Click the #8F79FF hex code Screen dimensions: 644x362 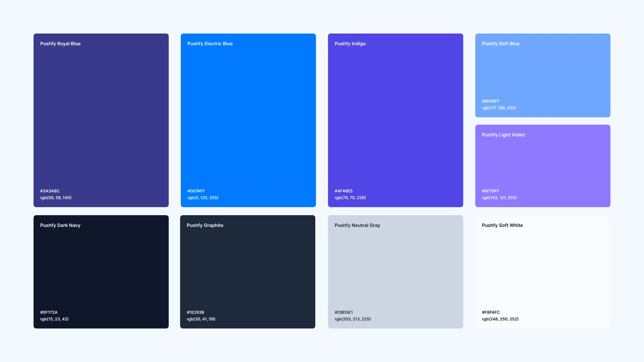[490, 191]
